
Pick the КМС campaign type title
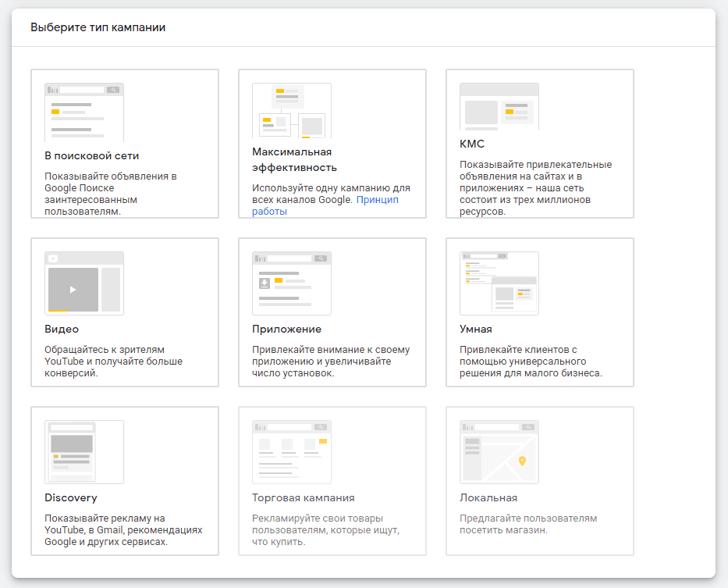pyautogui.click(x=472, y=144)
